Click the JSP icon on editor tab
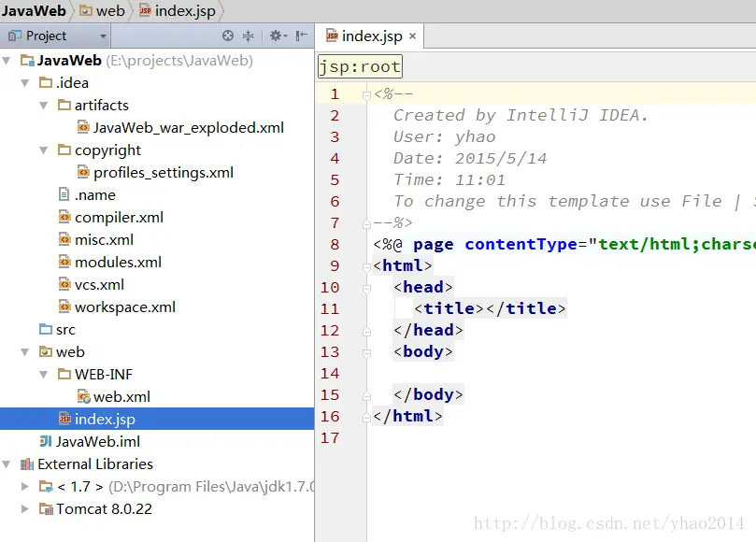Image resolution: width=756 pixels, height=542 pixels. point(332,36)
